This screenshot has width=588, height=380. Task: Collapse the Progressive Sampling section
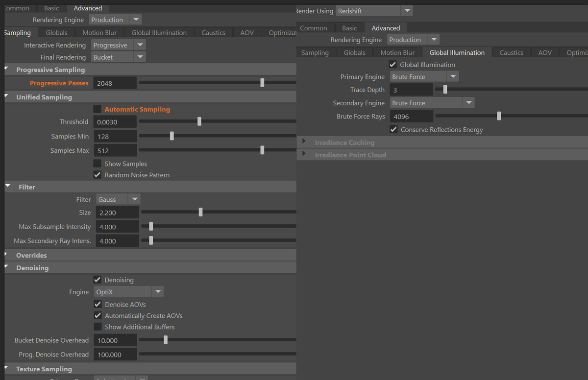click(150, 70)
